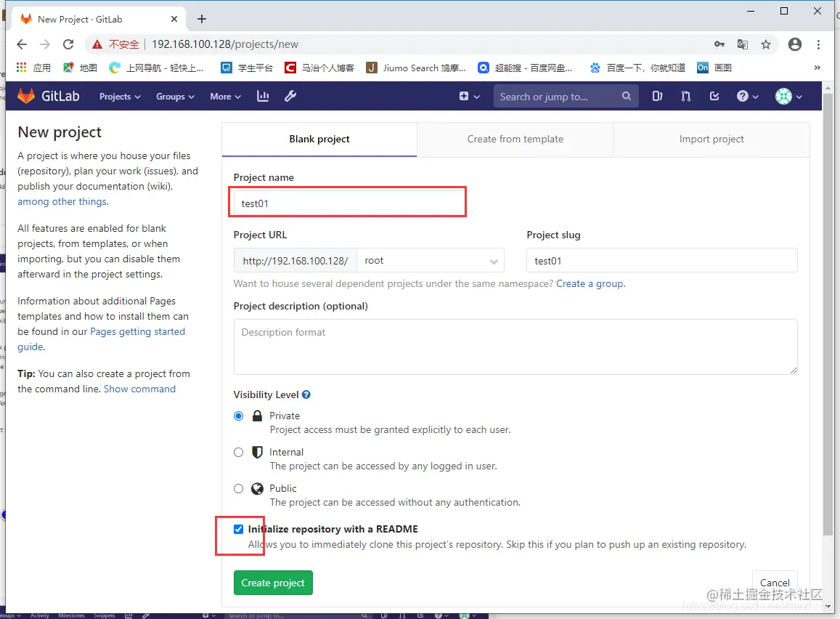This screenshot has width=840, height=619.
Task: Click the visibility level help icon
Action: tap(306, 395)
